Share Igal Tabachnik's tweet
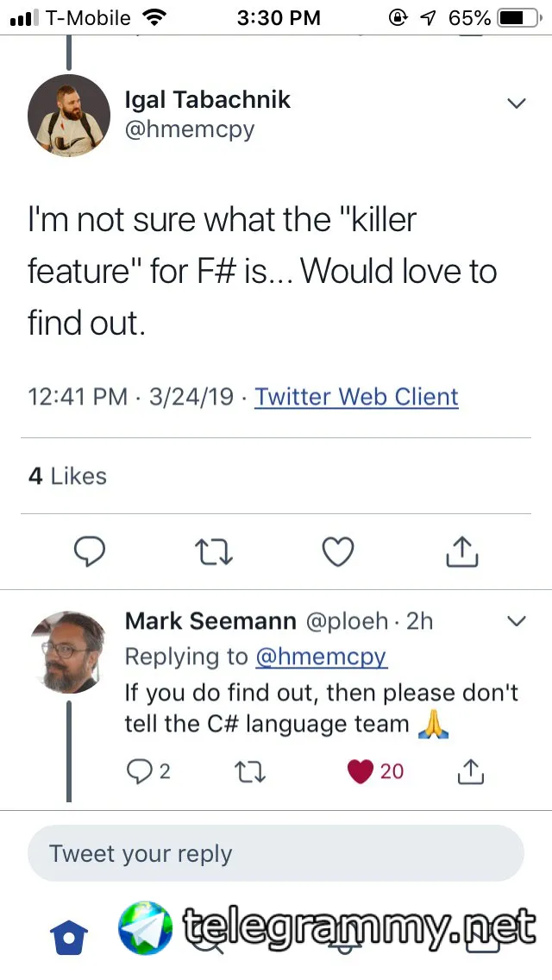The height and width of the screenshot is (980, 552). pyautogui.click(x=461, y=550)
